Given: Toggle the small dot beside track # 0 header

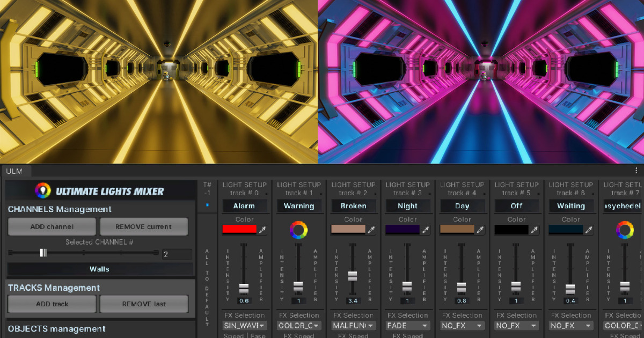Looking at the screenshot, I should [x=266, y=194].
